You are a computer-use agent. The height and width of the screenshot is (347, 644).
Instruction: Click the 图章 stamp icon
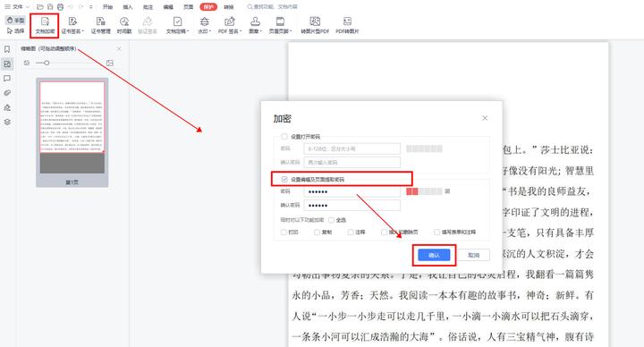click(255, 21)
